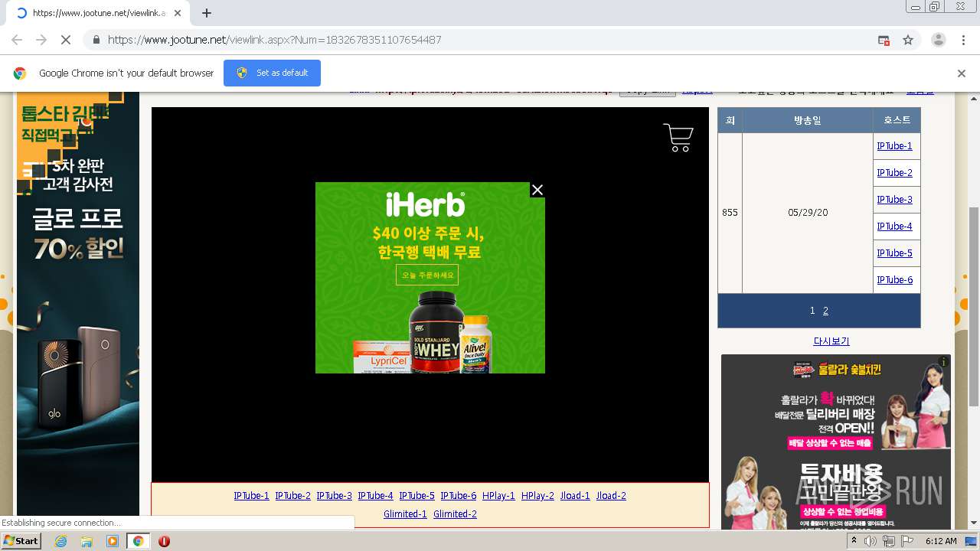The image size is (980, 551).
Task: Open the Jload-1 source link
Action: pyautogui.click(x=575, y=496)
